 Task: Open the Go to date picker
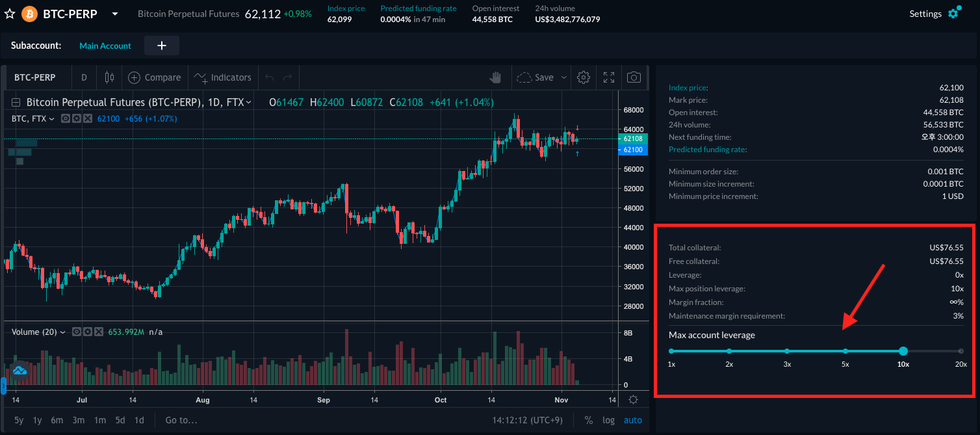coord(181,420)
